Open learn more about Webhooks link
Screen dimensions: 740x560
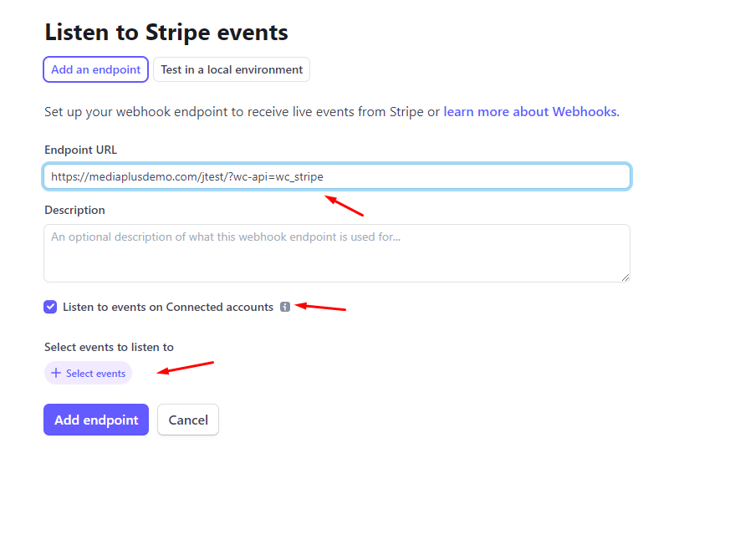(x=530, y=112)
